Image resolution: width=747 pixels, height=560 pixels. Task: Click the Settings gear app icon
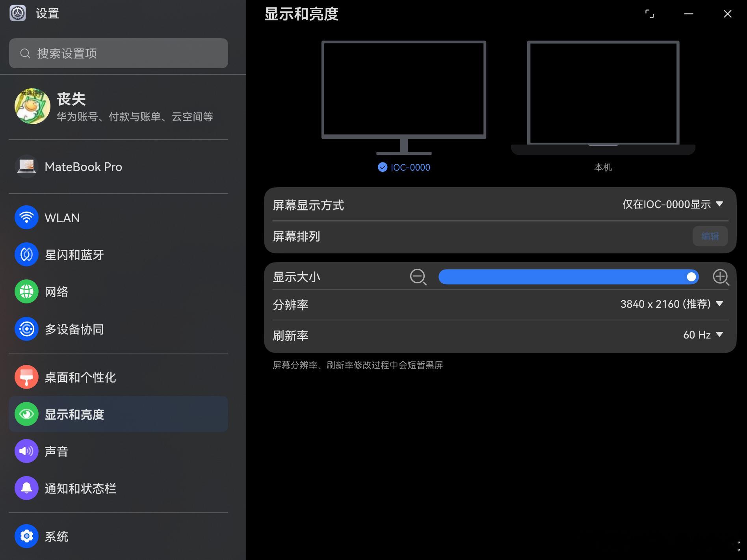click(x=18, y=13)
